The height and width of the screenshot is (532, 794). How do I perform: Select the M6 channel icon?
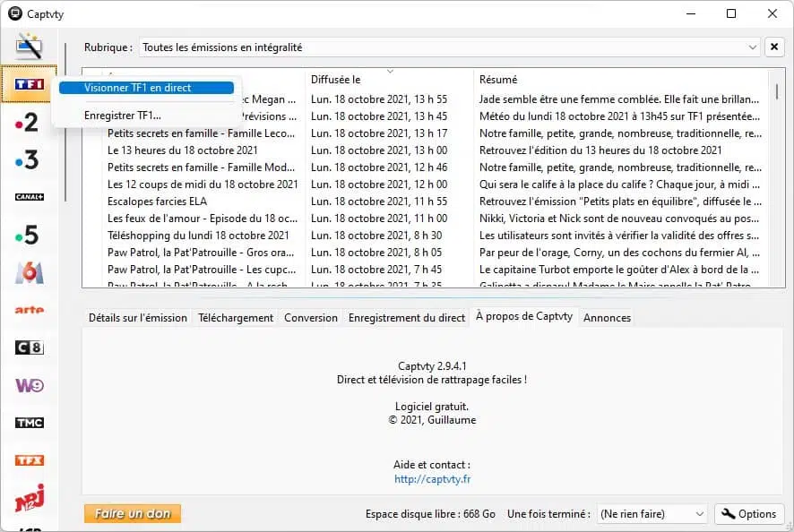point(29,272)
